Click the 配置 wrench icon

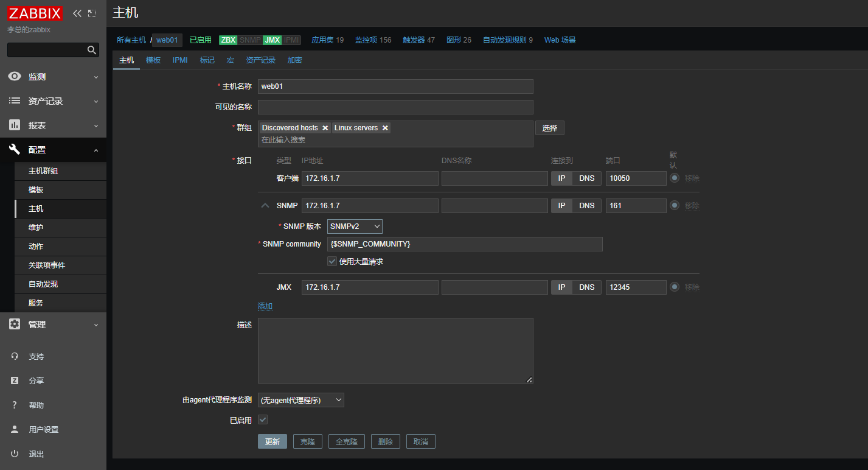15,150
